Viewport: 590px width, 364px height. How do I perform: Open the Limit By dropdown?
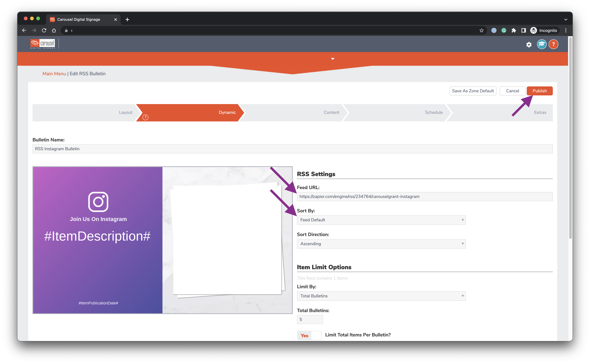pyautogui.click(x=381, y=296)
